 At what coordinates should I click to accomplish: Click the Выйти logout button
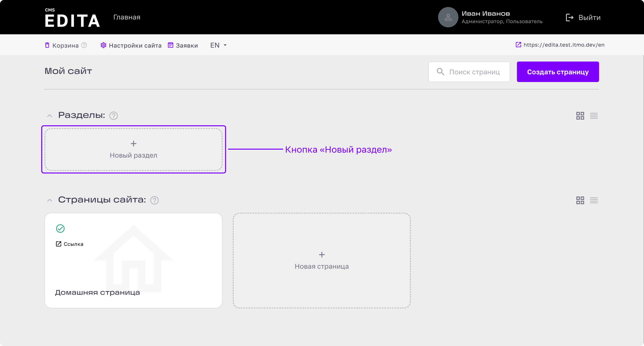[x=583, y=17]
